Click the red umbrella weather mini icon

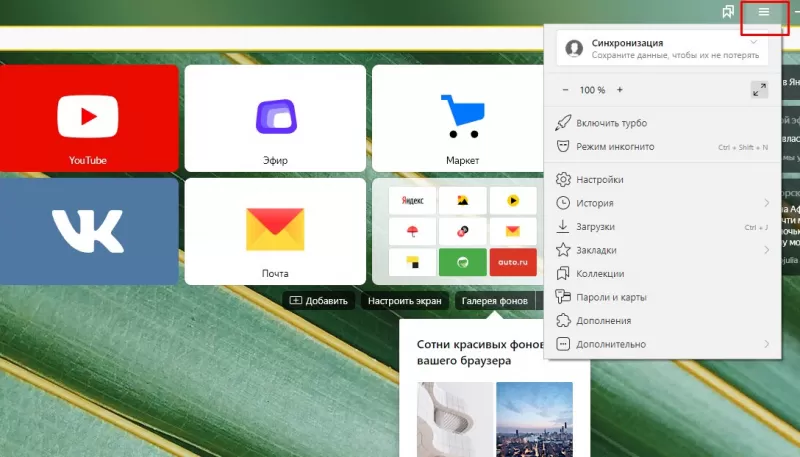coord(412,232)
